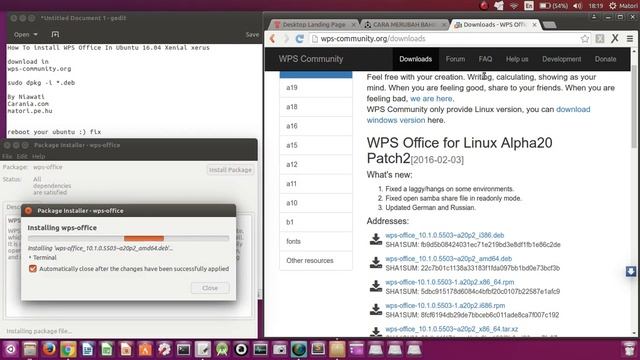
Task: Toggle 'Automatically close after changes' checkbox
Action: pyautogui.click(x=33, y=269)
